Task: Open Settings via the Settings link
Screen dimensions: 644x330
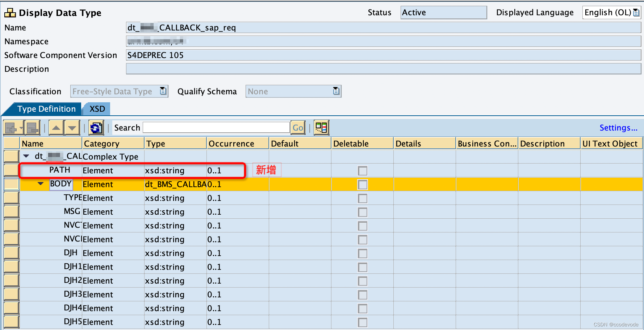Action: pos(618,127)
